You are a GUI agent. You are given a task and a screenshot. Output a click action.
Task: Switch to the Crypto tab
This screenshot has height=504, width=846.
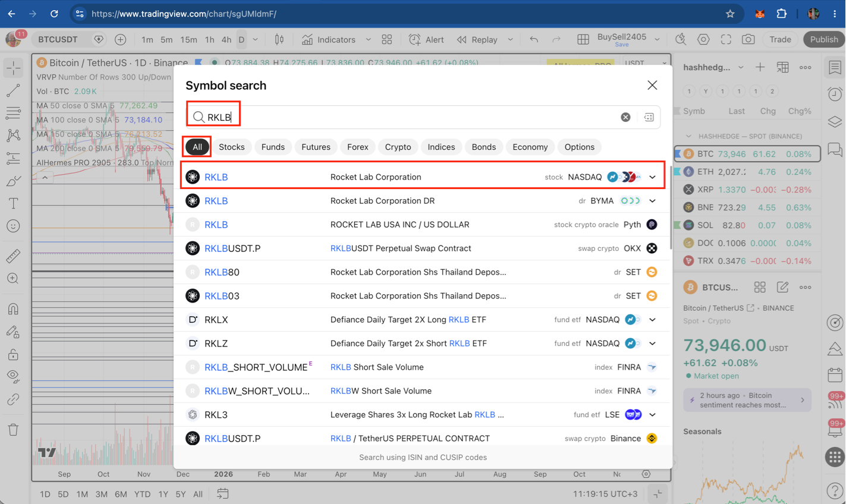click(x=398, y=147)
